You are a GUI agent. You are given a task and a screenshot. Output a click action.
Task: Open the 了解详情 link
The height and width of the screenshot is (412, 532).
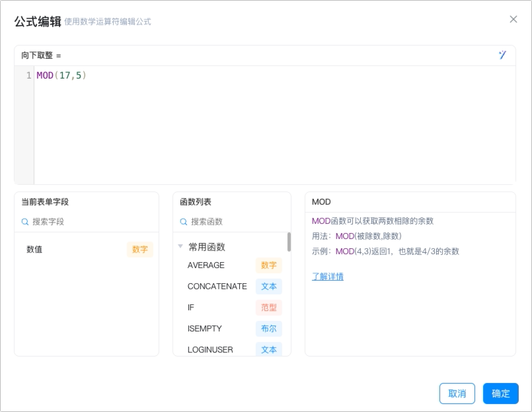click(x=328, y=277)
